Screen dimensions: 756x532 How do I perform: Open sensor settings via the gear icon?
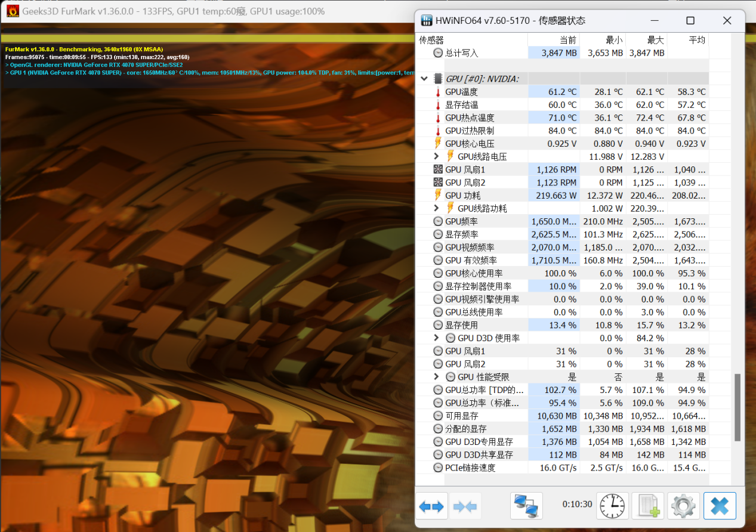pos(683,506)
